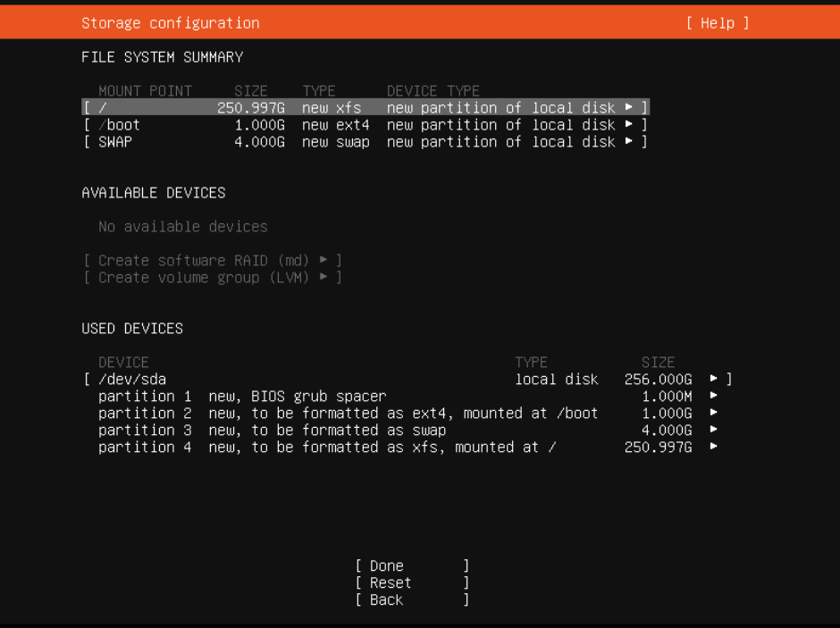Click the USED DEVICES heading
This screenshot has width=840, height=628.
[x=132, y=329]
